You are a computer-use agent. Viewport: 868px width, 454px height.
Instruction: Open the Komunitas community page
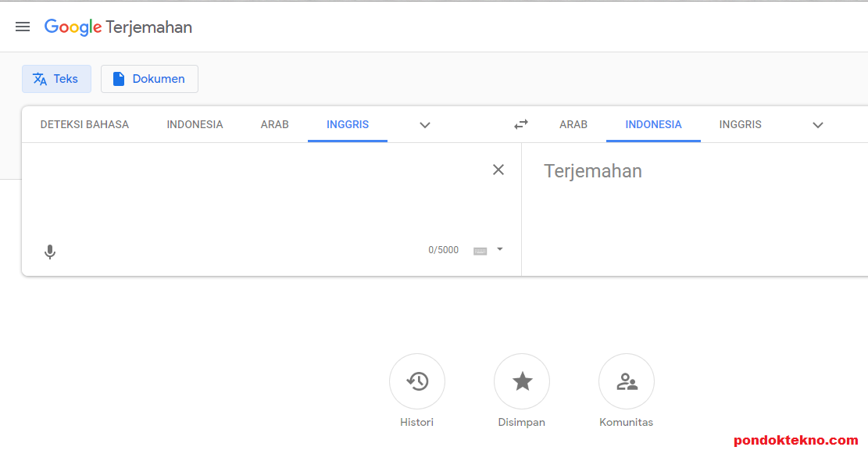627,382
